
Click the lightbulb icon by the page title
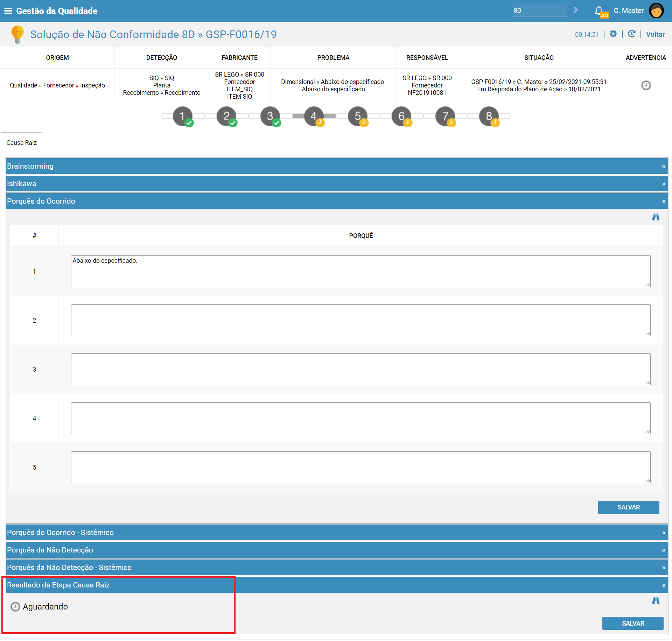pos(17,34)
